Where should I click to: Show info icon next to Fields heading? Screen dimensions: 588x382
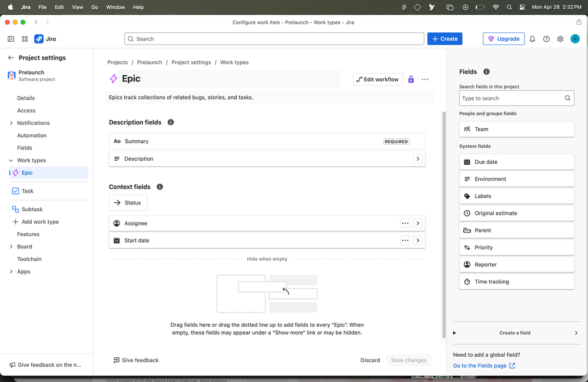point(486,72)
